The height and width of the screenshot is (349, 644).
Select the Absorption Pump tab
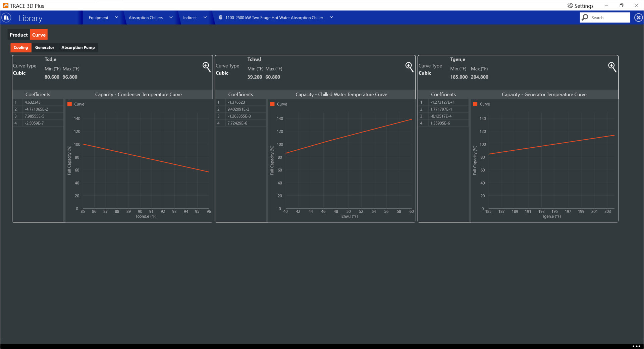point(78,48)
